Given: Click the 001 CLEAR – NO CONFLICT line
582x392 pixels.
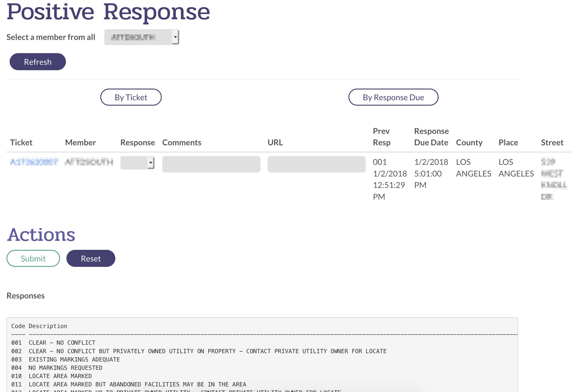Looking at the screenshot, I should coord(53,343).
